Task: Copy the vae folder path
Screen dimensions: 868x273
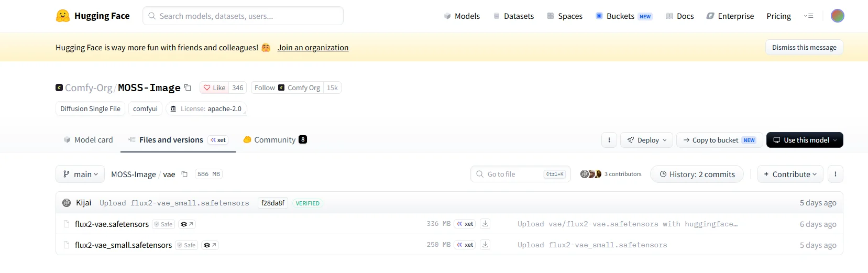Action: [x=184, y=174]
